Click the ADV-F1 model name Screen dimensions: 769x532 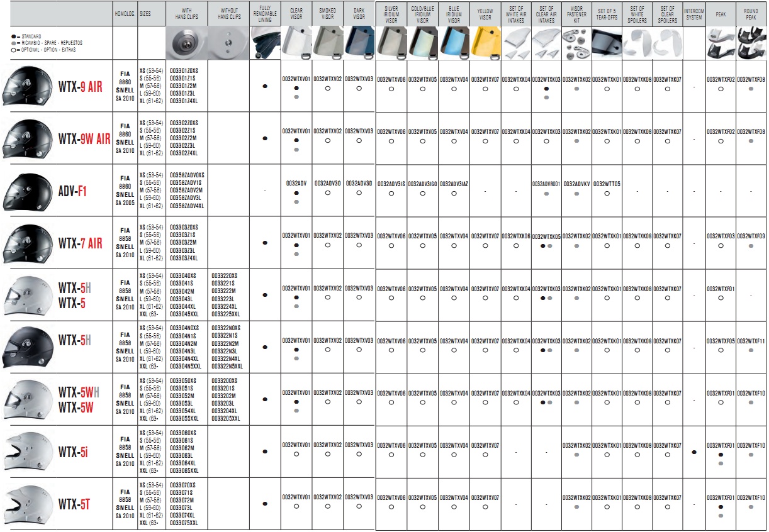pyautogui.click(x=72, y=191)
